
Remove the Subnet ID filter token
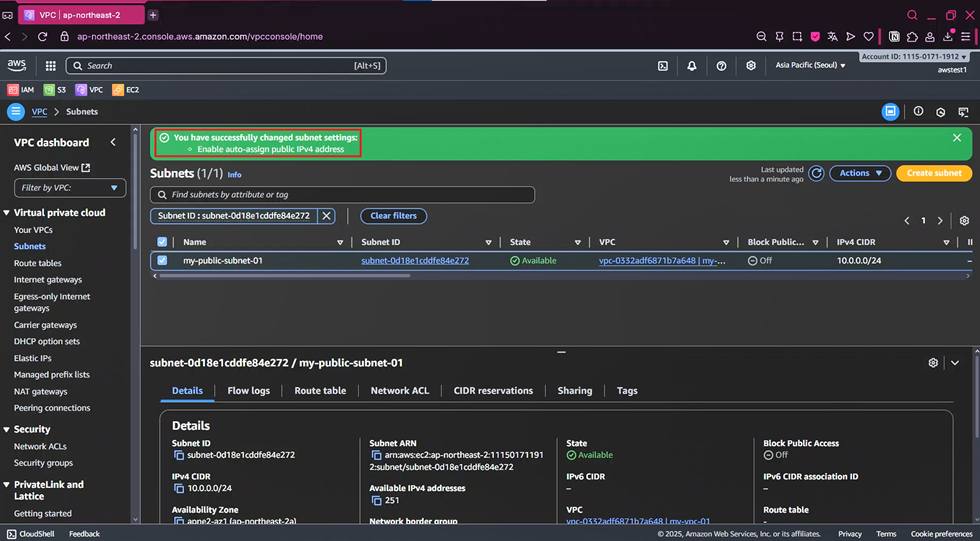[x=326, y=216]
